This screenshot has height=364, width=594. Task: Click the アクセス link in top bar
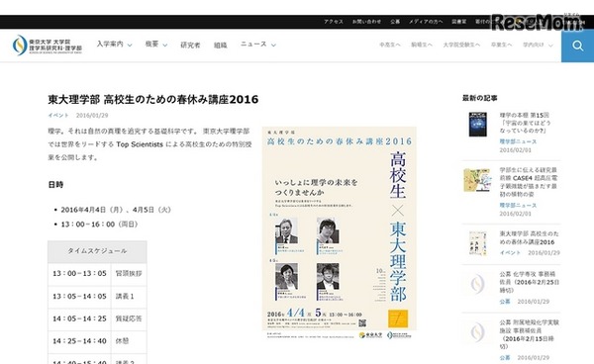coord(334,22)
